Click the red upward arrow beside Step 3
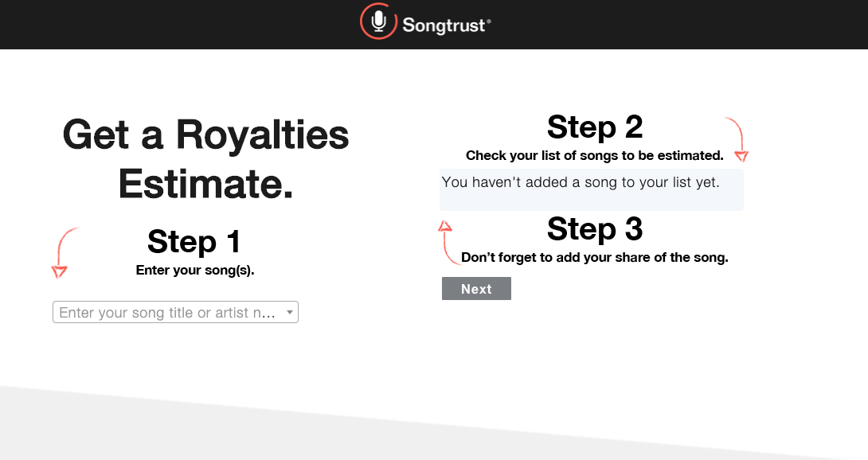The height and width of the screenshot is (460, 868). (448, 243)
